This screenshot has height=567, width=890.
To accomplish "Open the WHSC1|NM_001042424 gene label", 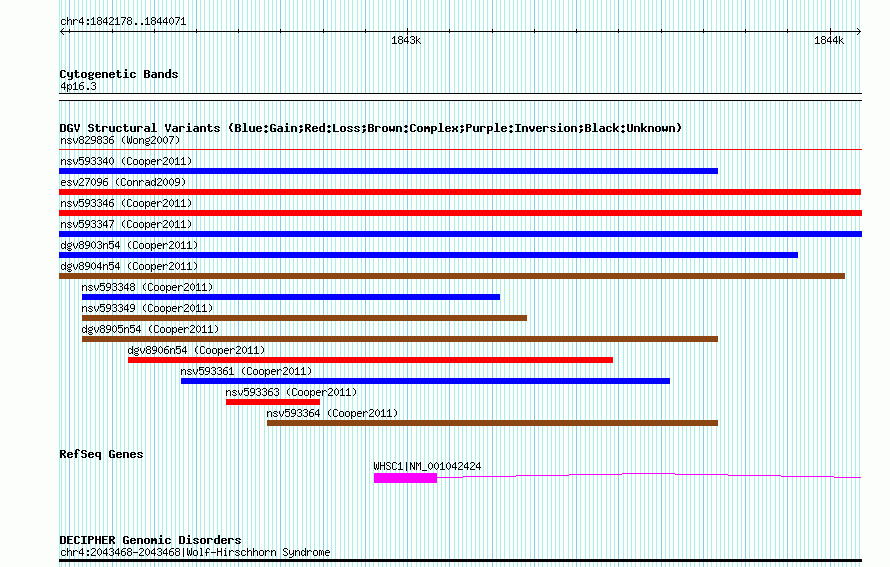I will tap(427, 466).
